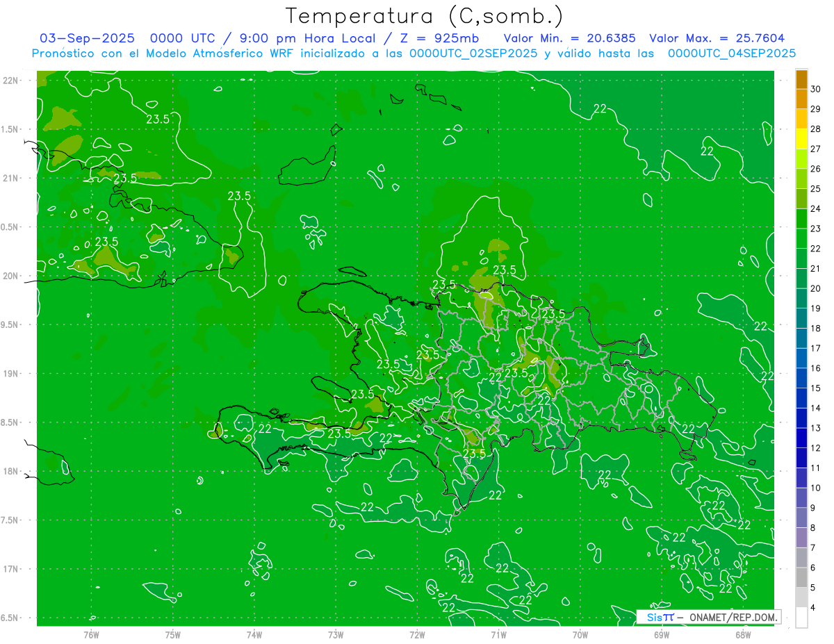This screenshot has height=644, width=834.
Task: Click longitude label '70W'
Action: pyautogui.click(x=580, y=635)
